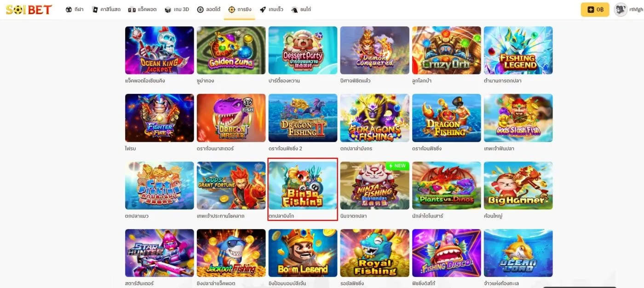
Task: Open the Ninja Fishing game marked NEW
Action: (375, 185)
